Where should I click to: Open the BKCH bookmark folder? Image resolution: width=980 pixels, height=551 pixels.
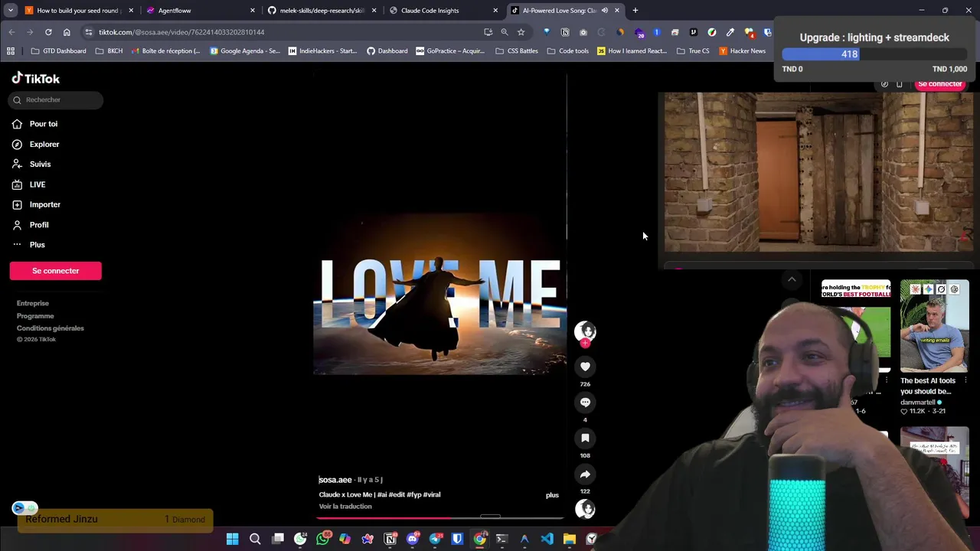click(x=109, y=51)
